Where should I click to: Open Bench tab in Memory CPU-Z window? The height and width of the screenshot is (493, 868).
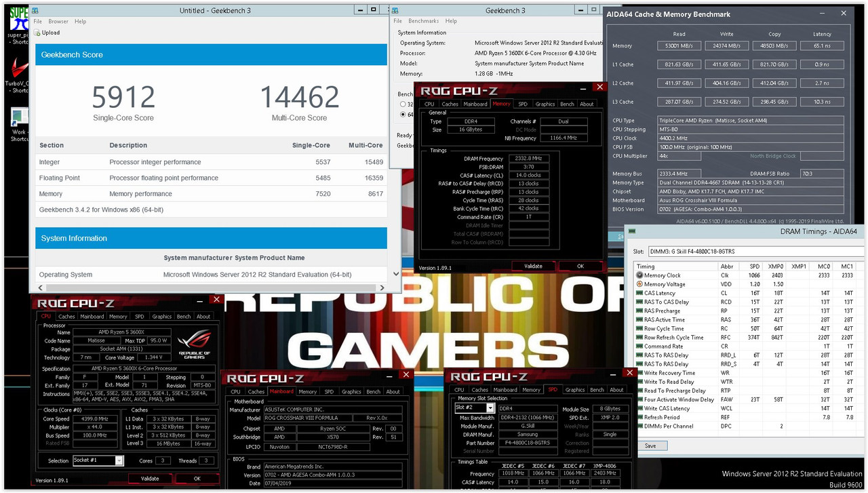pos(567,104)
